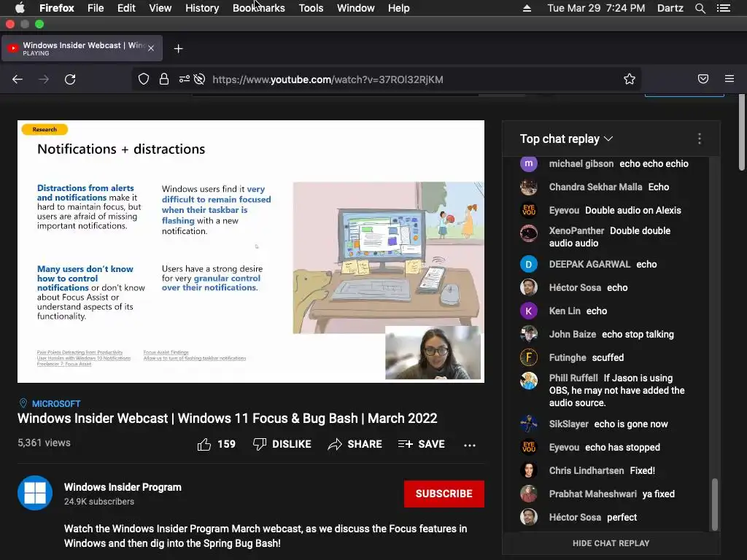Open Windows Insider Program channel avatar
Screen dimensions: 747x560
(35, 493)
